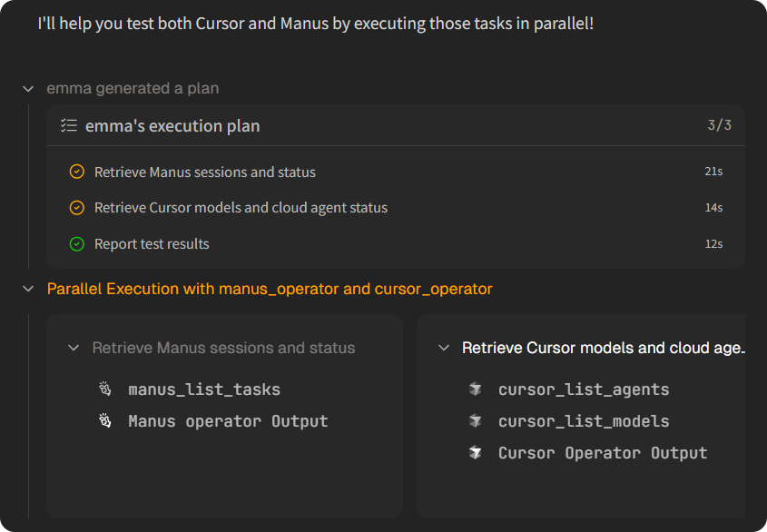
Task: Click status check icon for Retrieve Cursor models step
Action: click(x=77, y=208)
